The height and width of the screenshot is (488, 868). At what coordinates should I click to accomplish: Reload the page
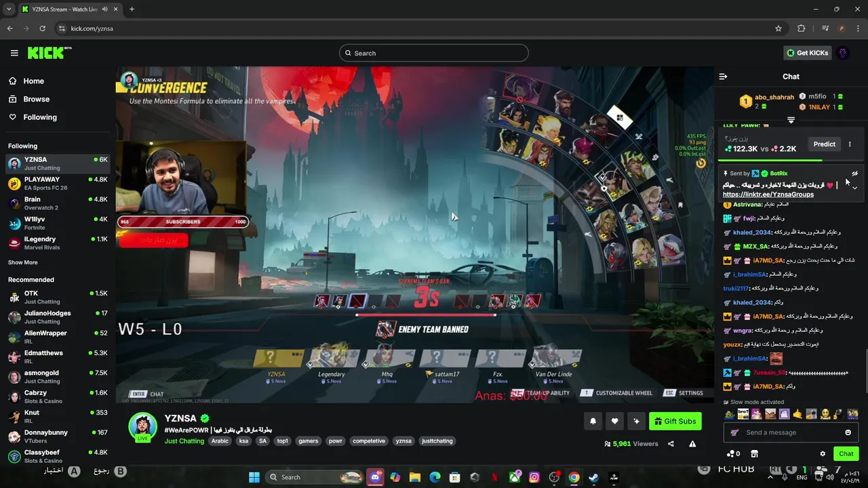pos(42,28)
